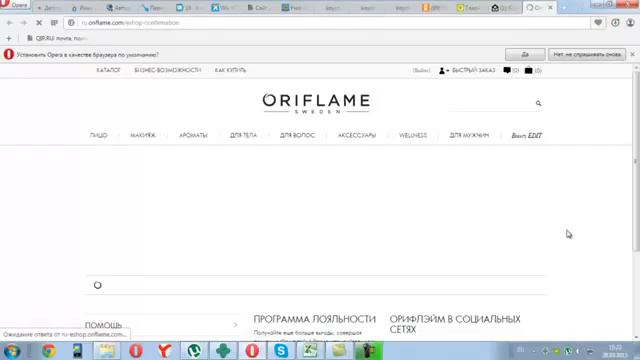
Task: Open the Beauty EDIT category
Action: point(527,136)
